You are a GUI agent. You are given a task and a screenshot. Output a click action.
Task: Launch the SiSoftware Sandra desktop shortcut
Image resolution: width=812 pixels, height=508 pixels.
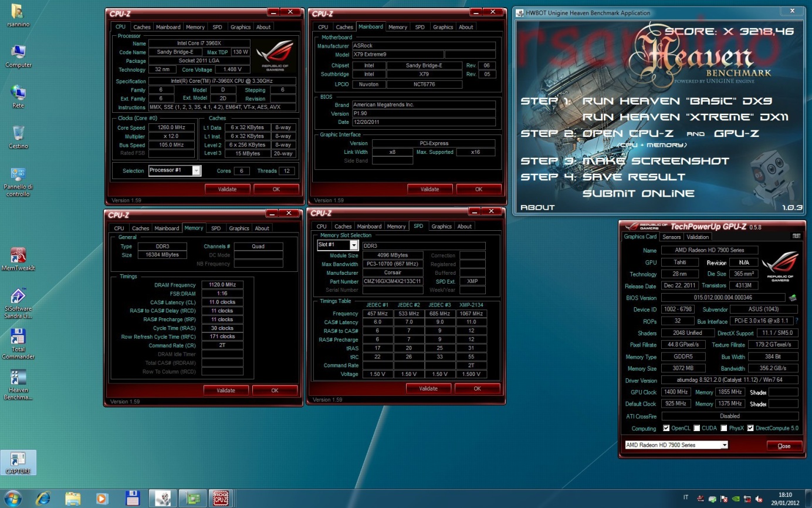[18, 303]
